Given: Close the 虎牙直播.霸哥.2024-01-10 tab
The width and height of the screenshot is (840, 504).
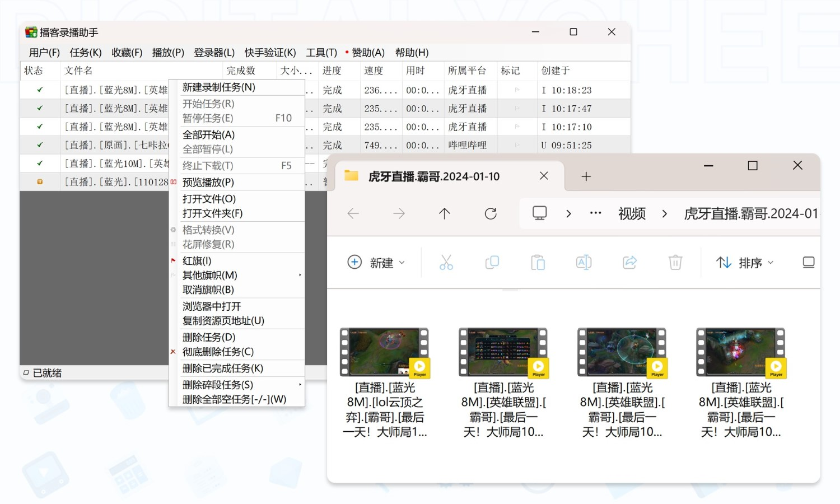Looking at the screenshot, I should (x=544, y=176).
